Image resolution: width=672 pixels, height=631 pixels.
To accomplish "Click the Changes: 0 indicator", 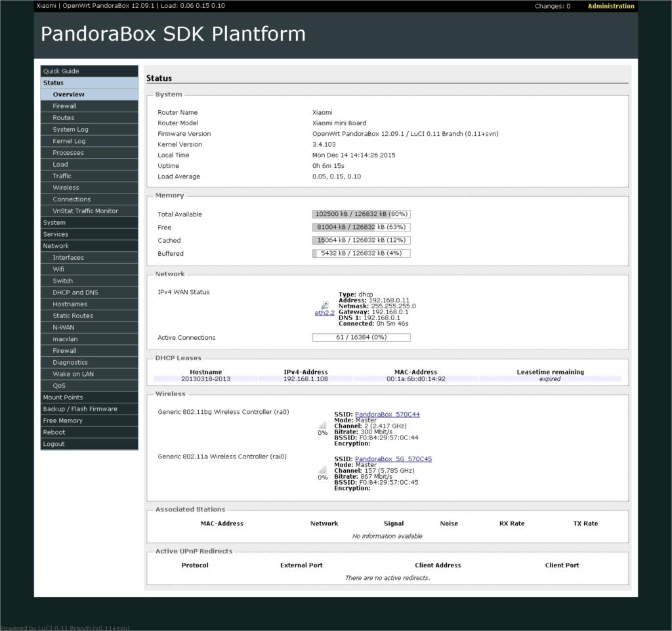I will [552, 7].
